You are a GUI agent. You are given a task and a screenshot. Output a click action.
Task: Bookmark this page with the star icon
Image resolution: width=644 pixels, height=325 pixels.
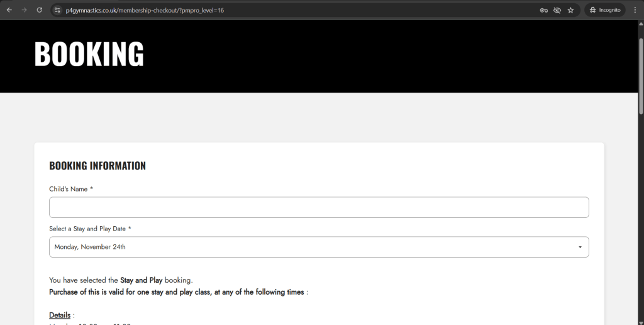[x=570, y=10]
